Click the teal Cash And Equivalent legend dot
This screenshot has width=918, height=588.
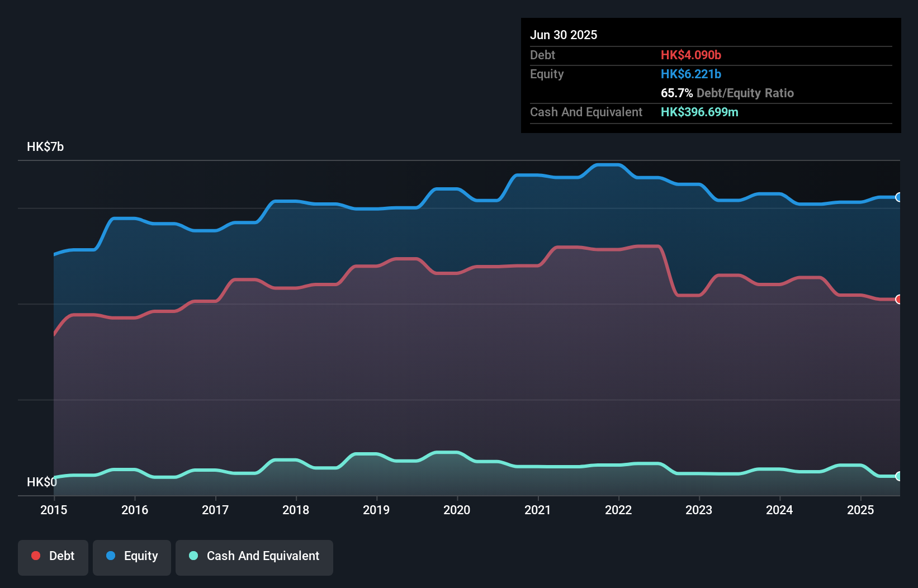[193, 556]
